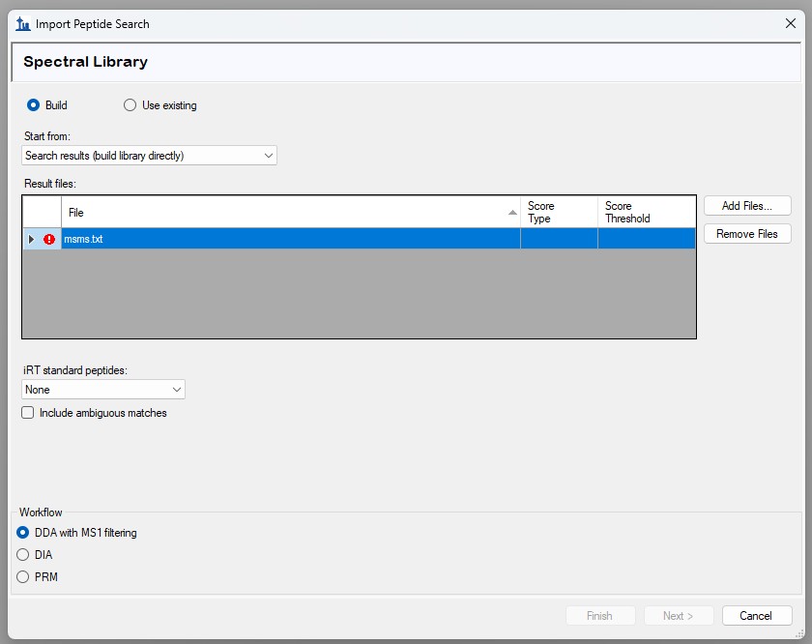Viewport: 812px width, 644px height.
Task: Click the sort arrow in the File column header
Action: pos(512,212)
